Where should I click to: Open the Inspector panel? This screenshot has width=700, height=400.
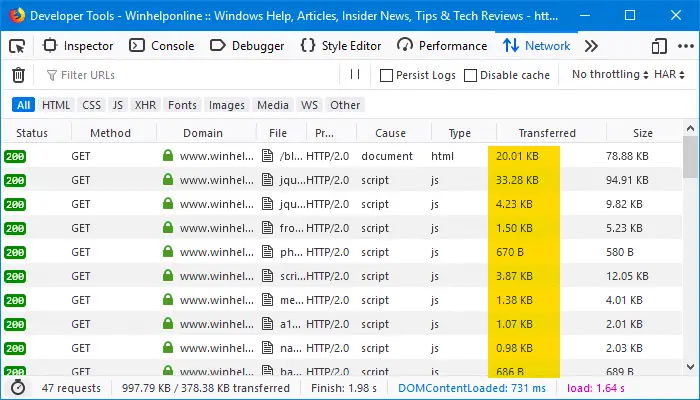(x=78, y=46)
